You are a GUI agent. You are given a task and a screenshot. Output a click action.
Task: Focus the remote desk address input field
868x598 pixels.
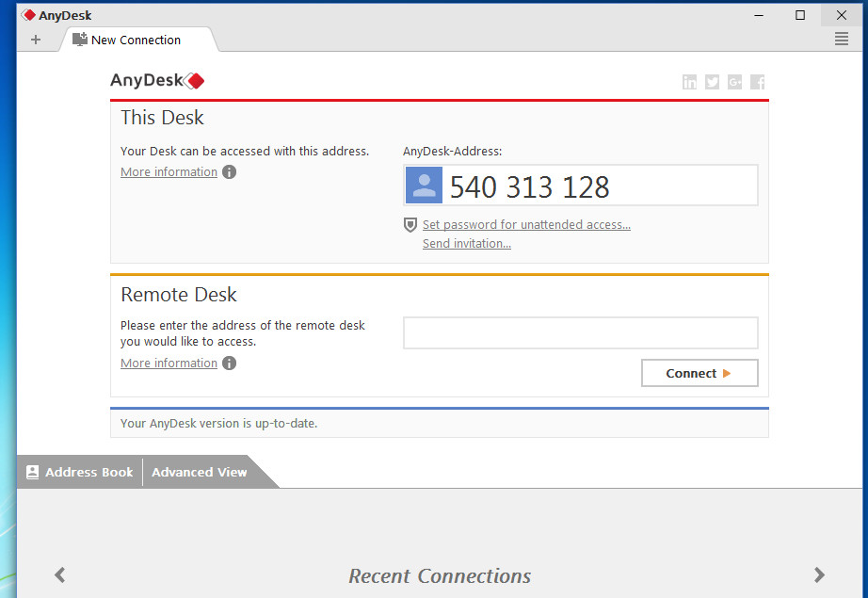pyautogui.click(x=580, y=332)
